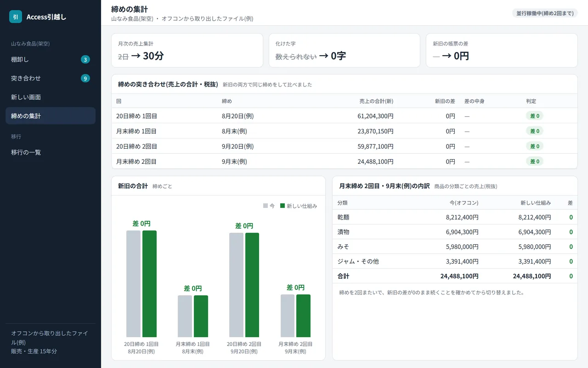Click the 差 0 badge for 9月末(例)
Image resolution: width=588 pixels, height=368 pixels.
click(535, 161)
